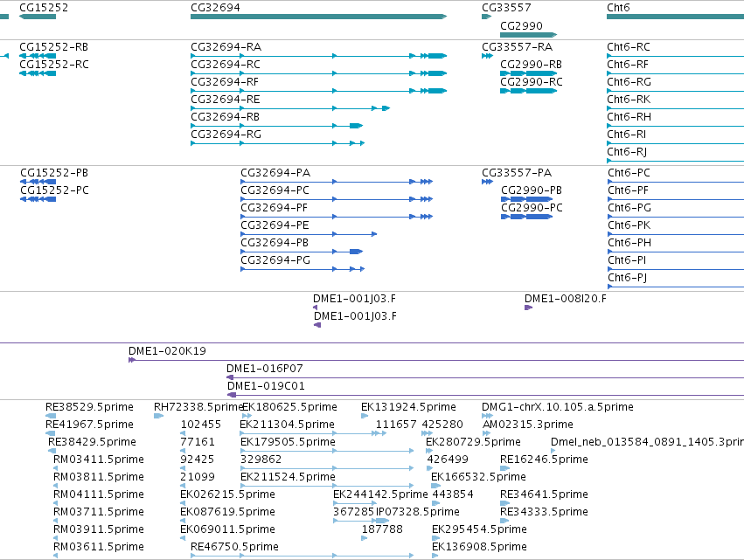Click the DME1-019C01 BAC label
744x560 pixels.
click(266, 386)
